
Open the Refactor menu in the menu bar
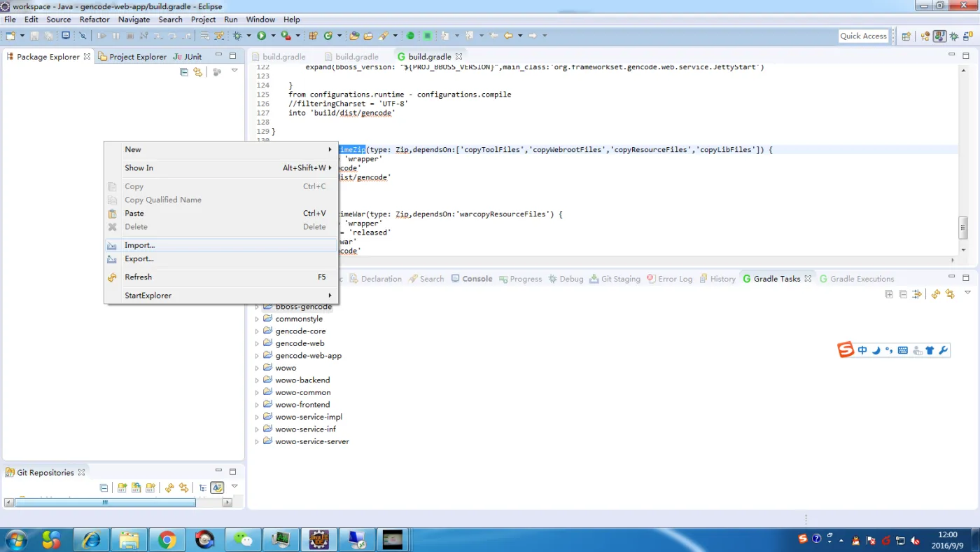pyautogui.click(x=94, y=20)
